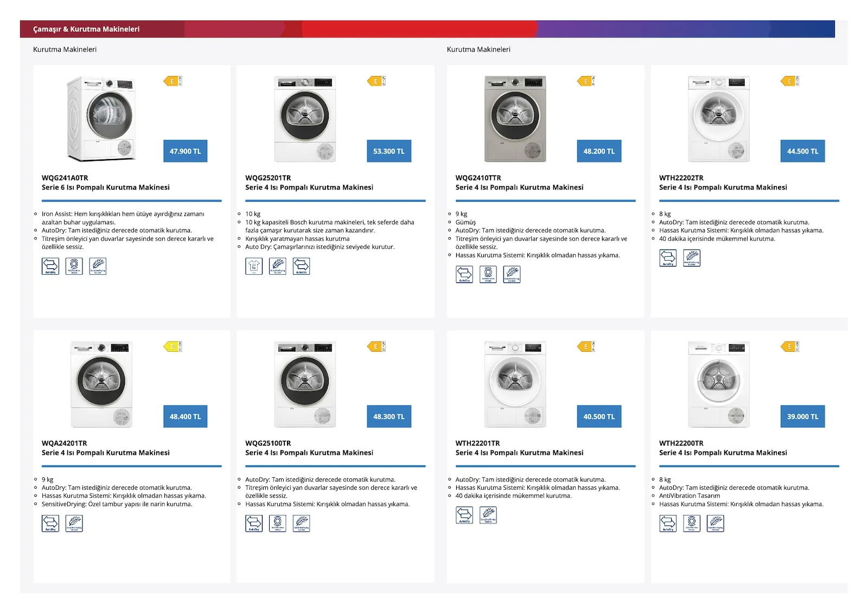Click the 48.400 TL price button
The height and width of the screenshot is (614, 868).
(x=186, y=416)
